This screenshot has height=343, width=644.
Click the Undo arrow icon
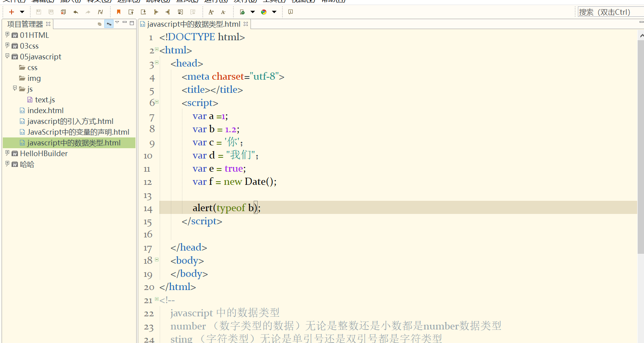76,12
